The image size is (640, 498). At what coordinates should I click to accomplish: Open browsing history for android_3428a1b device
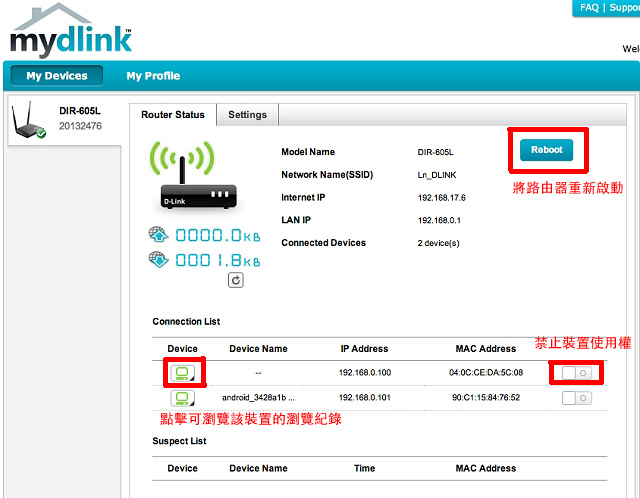pos(182,398)
